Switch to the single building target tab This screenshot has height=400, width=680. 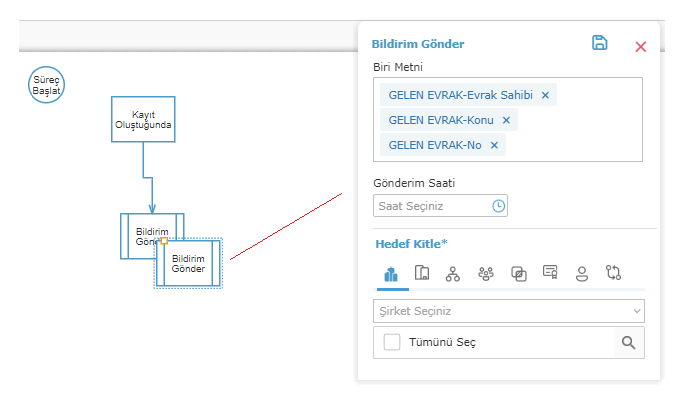[421, 273]
